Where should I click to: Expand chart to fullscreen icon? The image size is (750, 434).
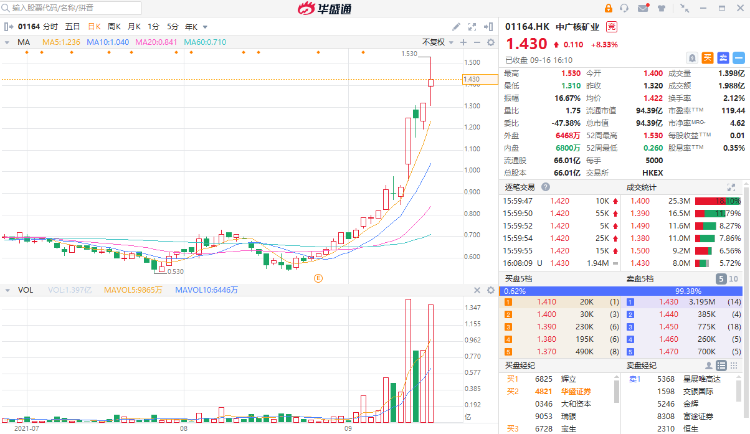point(472,27)
